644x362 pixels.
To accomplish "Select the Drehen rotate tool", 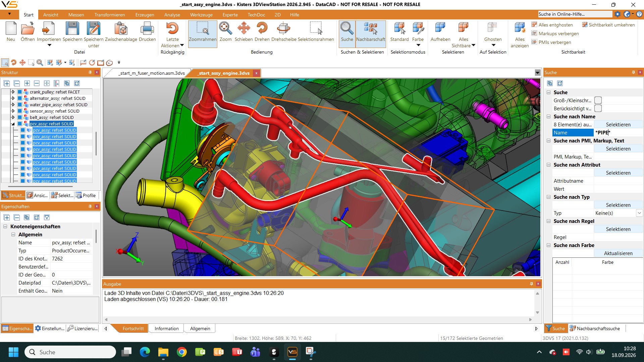I will tap(262, 28).
